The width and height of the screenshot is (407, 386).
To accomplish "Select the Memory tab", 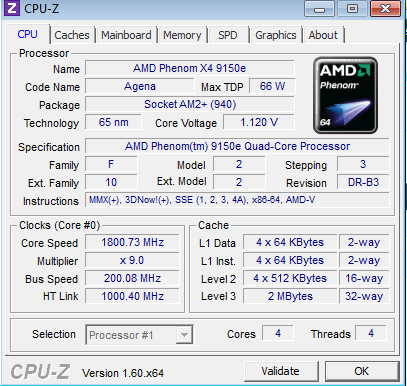I will [182, 35].
